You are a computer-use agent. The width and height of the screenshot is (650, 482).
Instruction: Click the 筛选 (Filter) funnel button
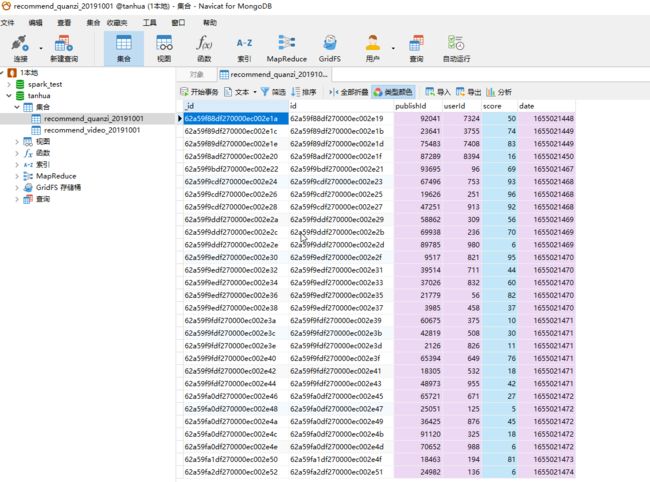[x=273, y=92]
